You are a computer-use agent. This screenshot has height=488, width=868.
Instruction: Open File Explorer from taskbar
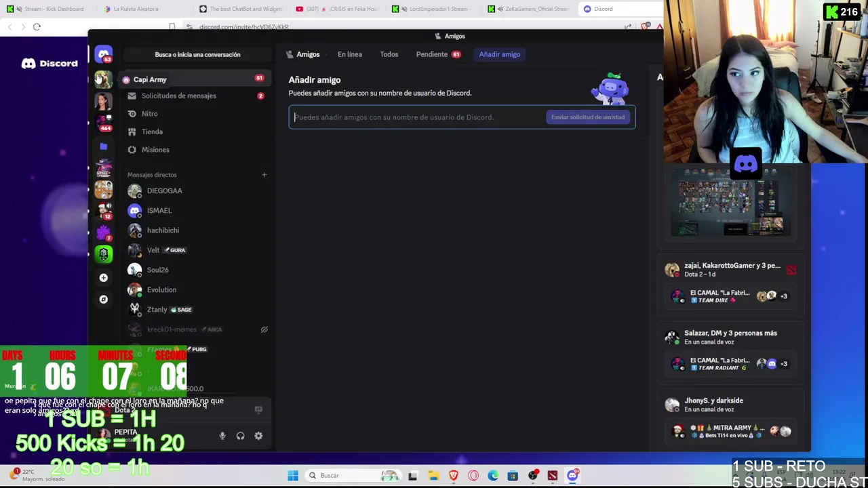(433, 476)
